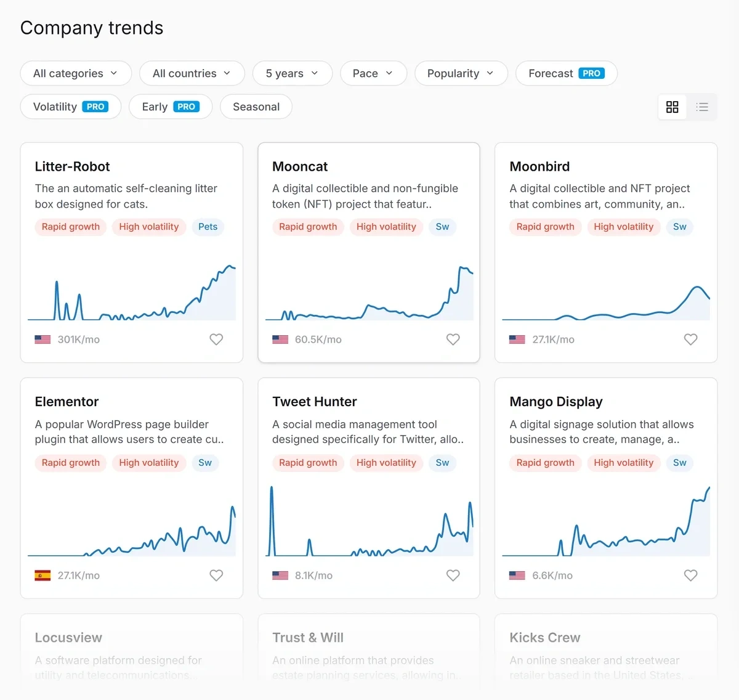The height and width of the screenshot is (700, 739).
Task: Click High volatility tag on Moonbird
Action: click(x=624, y=227)
